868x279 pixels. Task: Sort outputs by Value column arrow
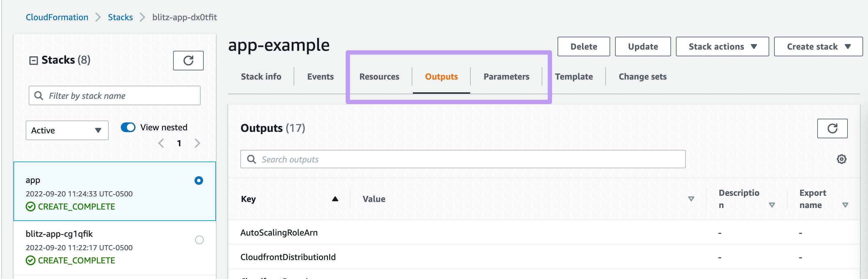(x=691, y=199)
